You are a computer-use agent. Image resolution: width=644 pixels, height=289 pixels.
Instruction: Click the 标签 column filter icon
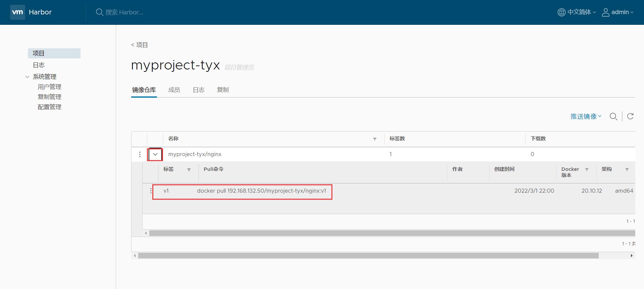pyautogui.click(x=189, y=170)
